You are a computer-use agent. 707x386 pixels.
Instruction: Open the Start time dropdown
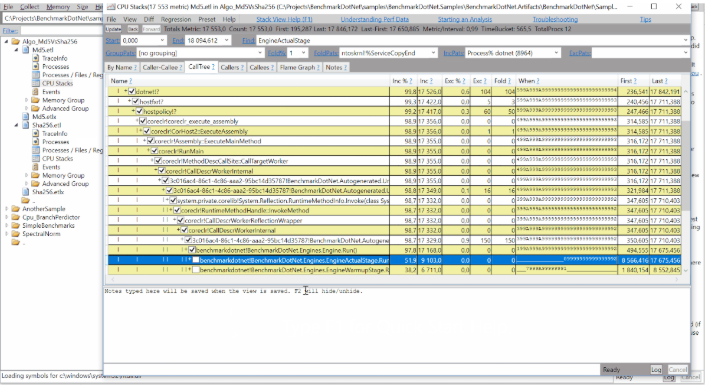(x=162, y=41)
